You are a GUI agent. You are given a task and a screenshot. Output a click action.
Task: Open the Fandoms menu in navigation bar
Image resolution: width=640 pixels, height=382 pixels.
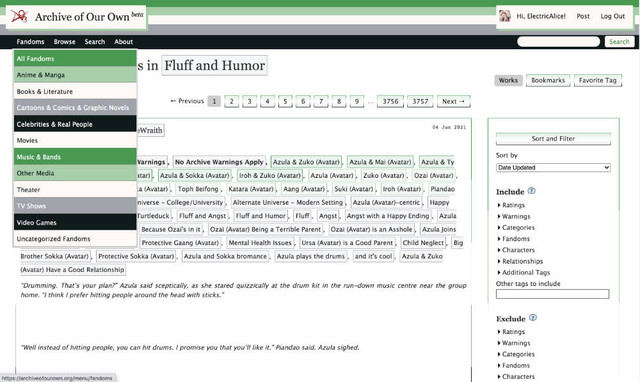(x=30, y=42)
